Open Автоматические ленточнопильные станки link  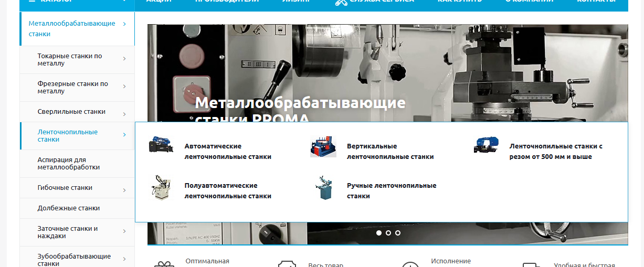tap(228, 151)
